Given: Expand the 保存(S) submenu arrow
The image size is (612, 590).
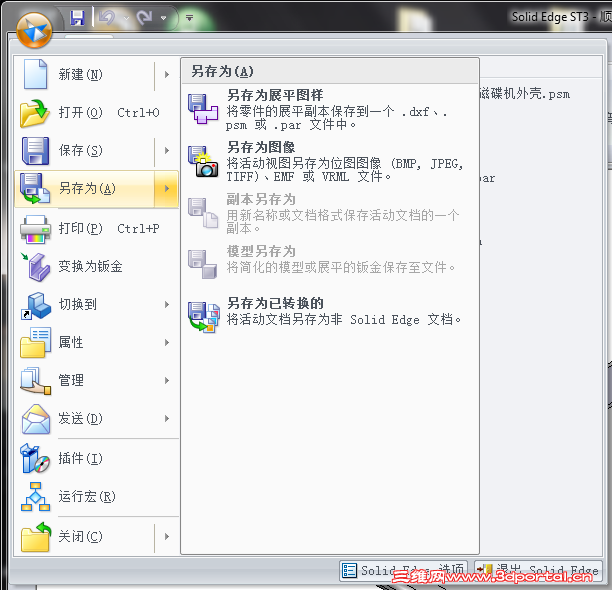Looking at the screenshot, I should [167, 150].
